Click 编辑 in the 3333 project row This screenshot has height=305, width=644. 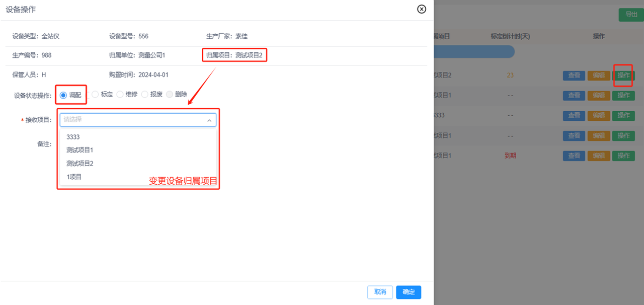[599, 115]
